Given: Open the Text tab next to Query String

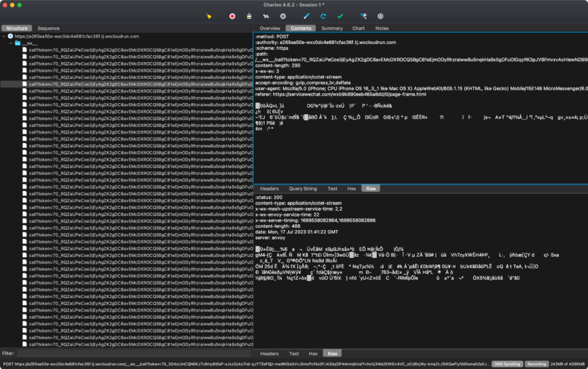Looking at the screenshot, I should click(332, 189).
